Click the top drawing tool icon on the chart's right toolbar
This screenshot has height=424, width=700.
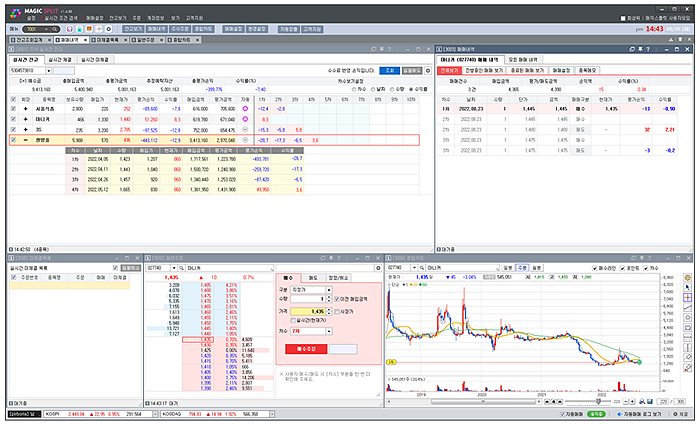tap(689, 277)
